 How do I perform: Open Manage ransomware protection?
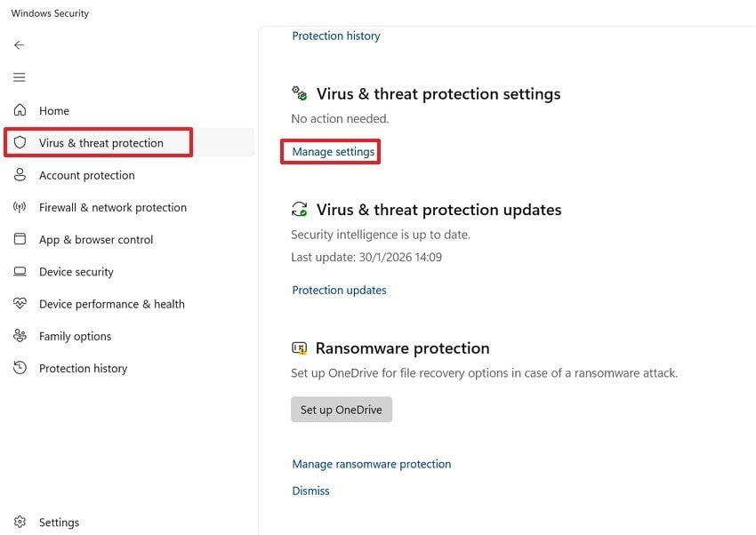(x=371, y=463)
